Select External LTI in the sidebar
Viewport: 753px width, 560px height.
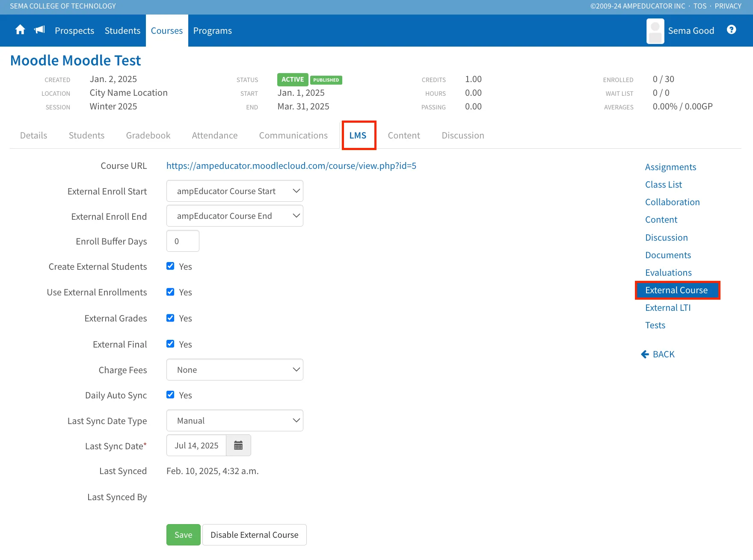point(668,308)
